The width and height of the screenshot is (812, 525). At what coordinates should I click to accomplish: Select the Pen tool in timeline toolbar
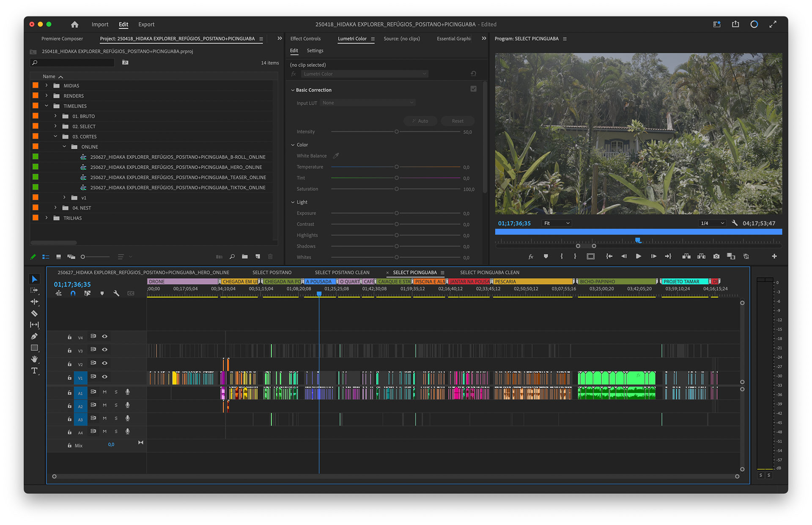coord(34,336)
